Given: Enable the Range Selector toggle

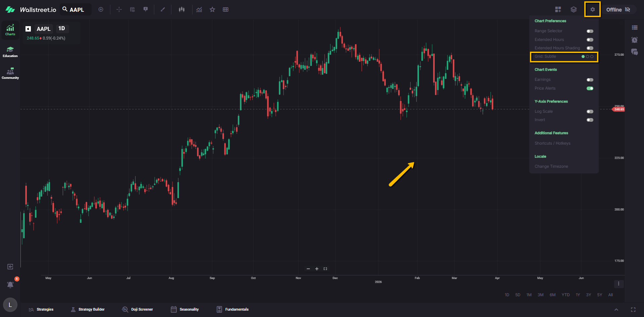Looking at the screenshot, I should [x=590, y=31].
